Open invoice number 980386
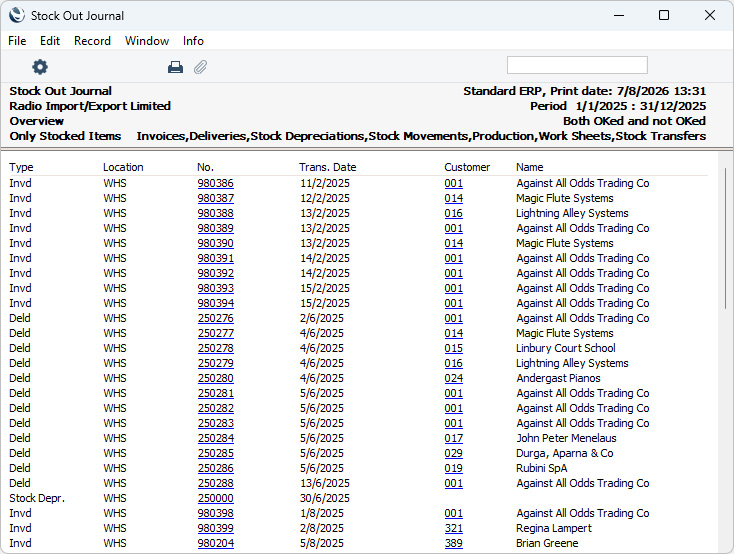The width and height of the screenshot is (734, 554). click(x=215, y=183)
